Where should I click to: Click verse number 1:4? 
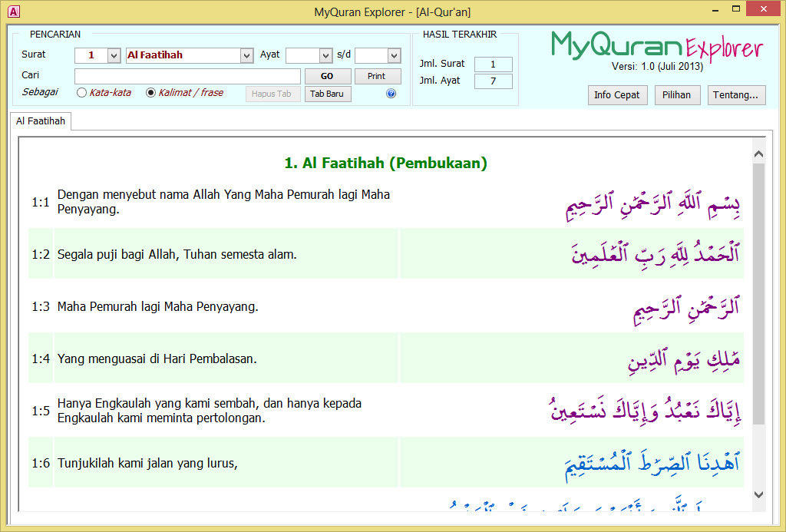(x=41, y=359)
